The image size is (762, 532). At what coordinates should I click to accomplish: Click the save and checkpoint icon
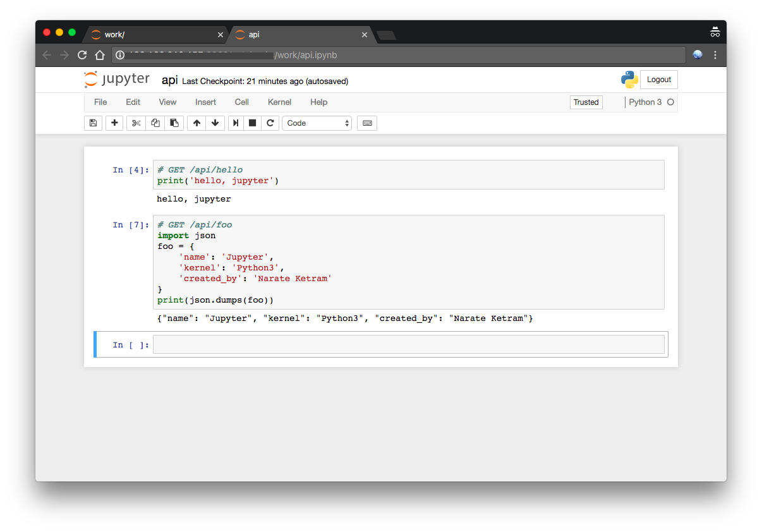93,123
